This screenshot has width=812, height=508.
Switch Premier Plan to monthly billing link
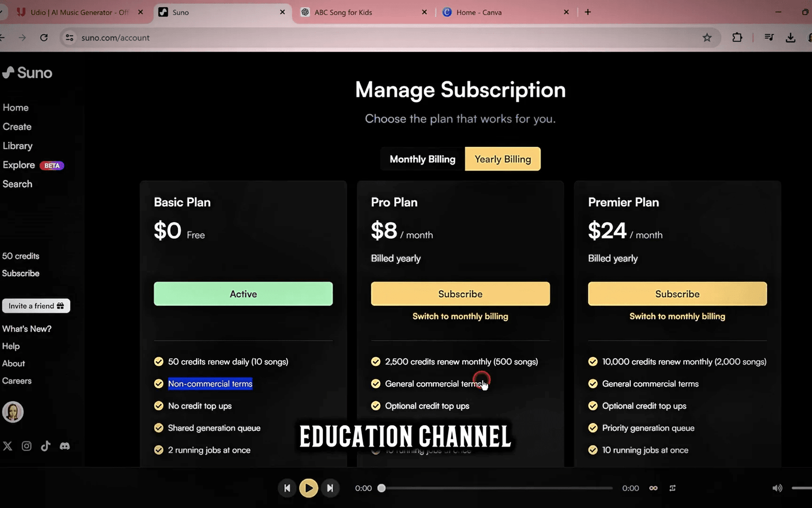[x=678, y=316]
